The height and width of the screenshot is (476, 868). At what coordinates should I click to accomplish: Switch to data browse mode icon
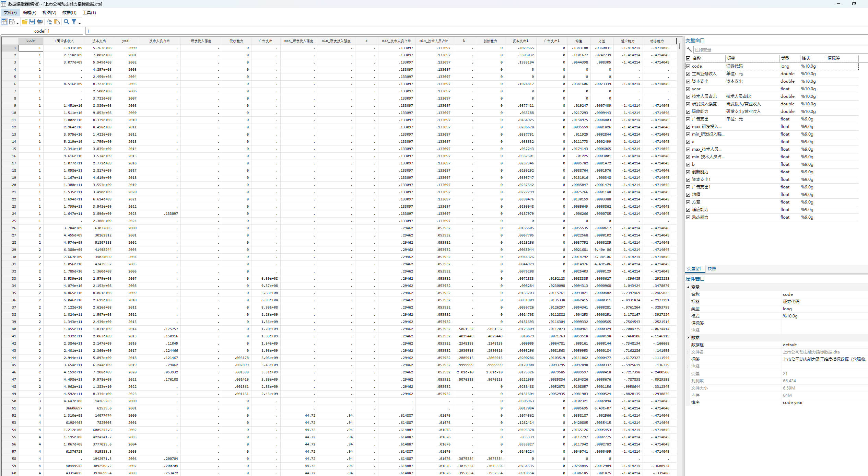click(12, 22)
